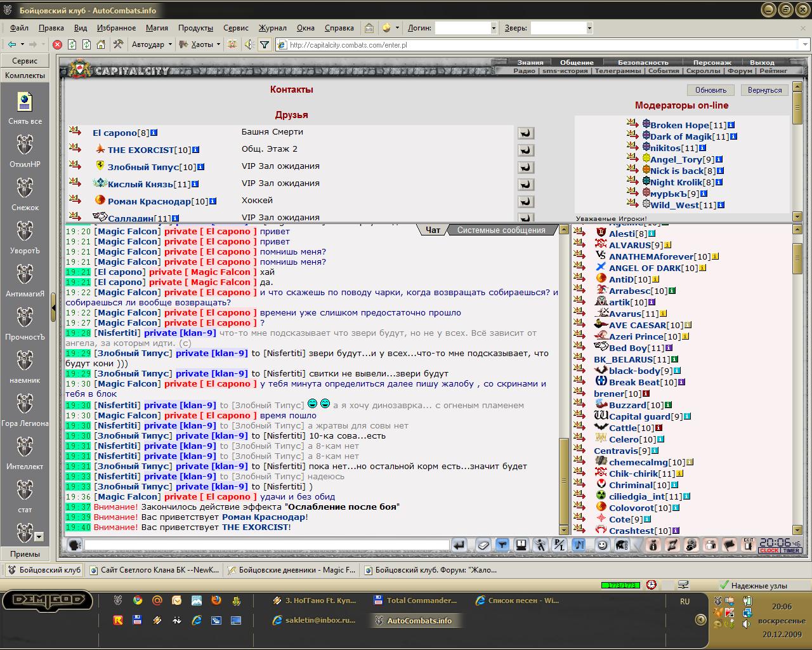Screen dimensions: 812x650
Task: Toggle the CLOCK mode label
Action: 769,550
